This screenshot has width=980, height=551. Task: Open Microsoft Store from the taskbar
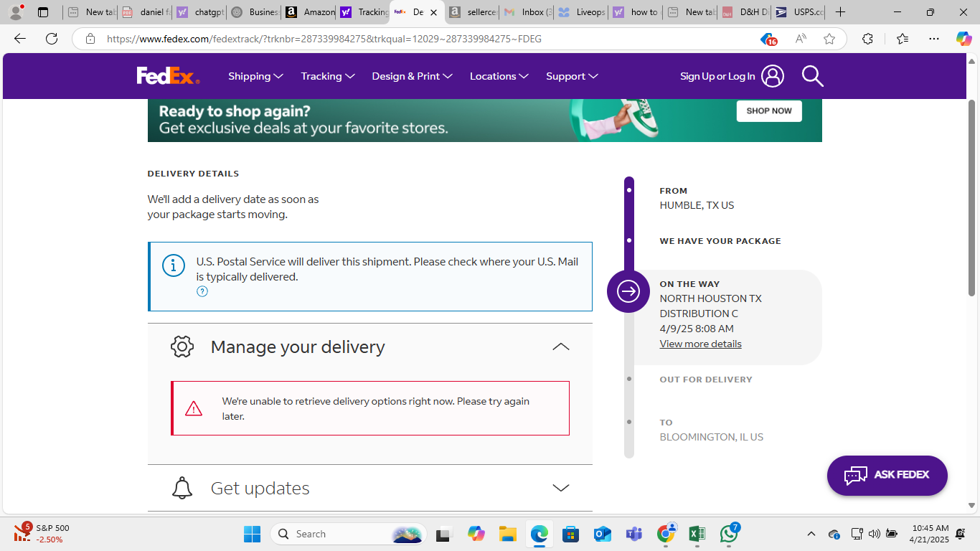(x=570, y=534)
